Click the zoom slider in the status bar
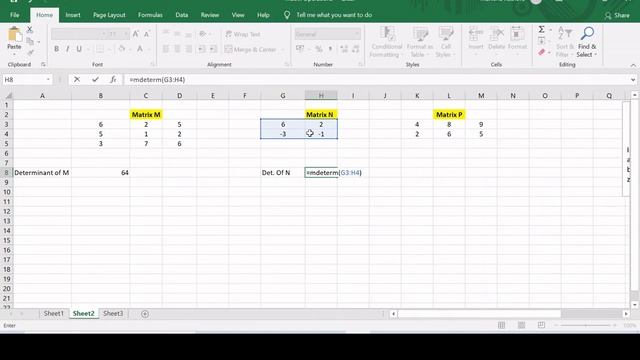 586,325
